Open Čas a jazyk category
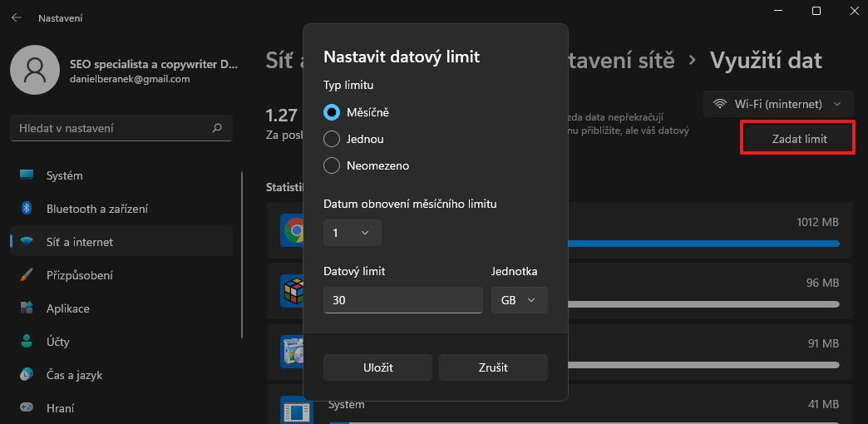The height and width of the screenshot is (424, 868). coord(121,375)
